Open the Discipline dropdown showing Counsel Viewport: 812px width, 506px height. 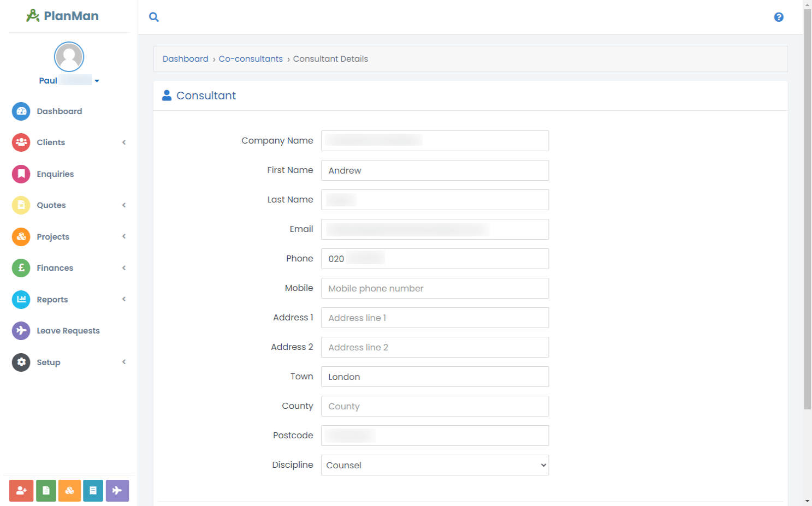[x=435, y=465]
